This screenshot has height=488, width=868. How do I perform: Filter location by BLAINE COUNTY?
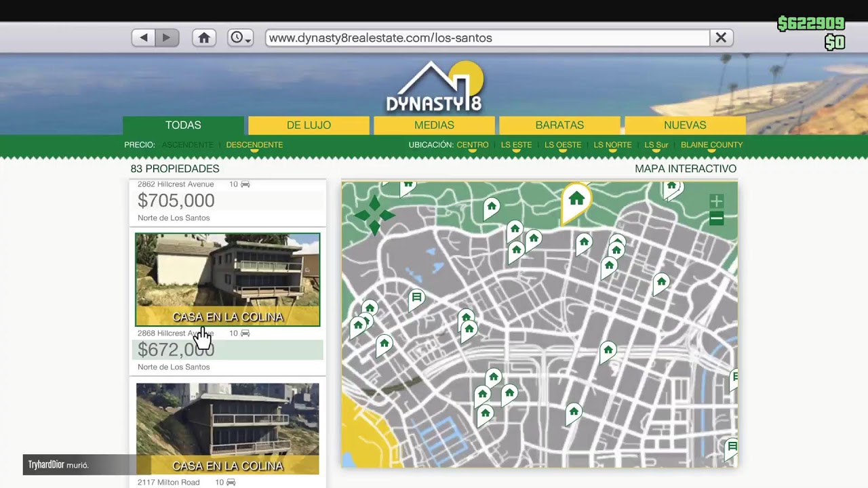click(x=712, y=145)
